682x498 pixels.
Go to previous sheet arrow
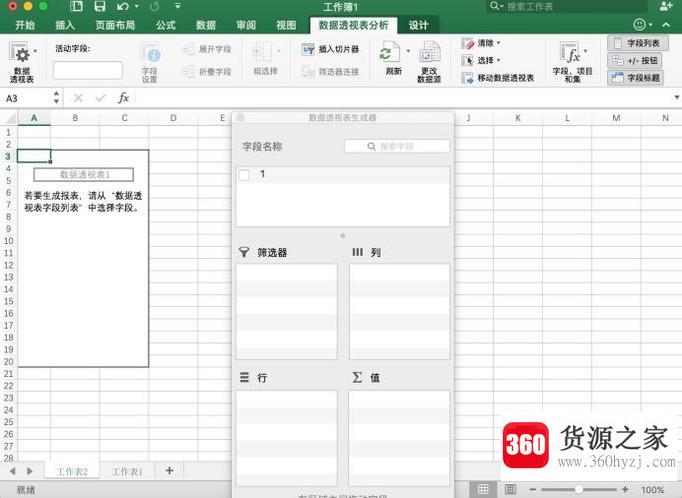click(x=13, y=471)
